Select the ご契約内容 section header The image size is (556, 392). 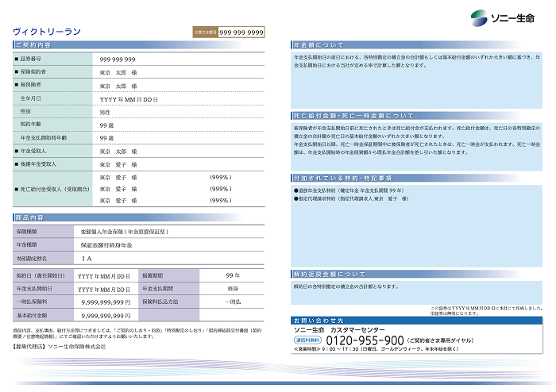point(33,45)
